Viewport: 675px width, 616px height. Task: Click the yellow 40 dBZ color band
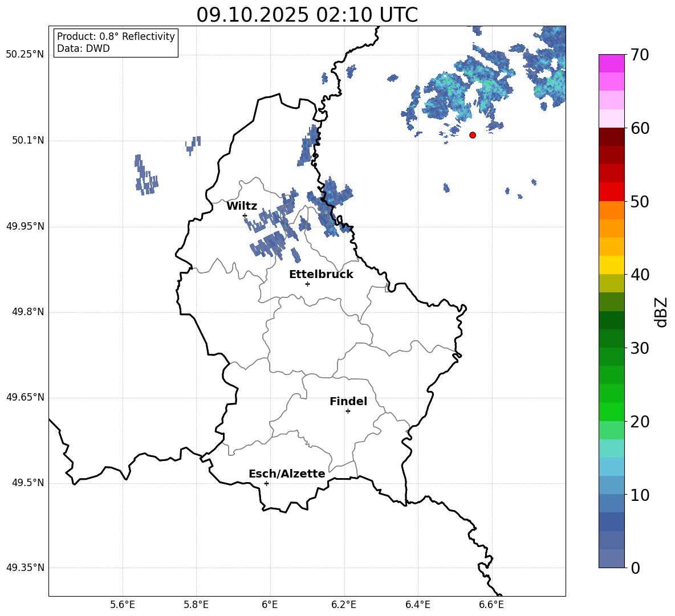point(611,265)
